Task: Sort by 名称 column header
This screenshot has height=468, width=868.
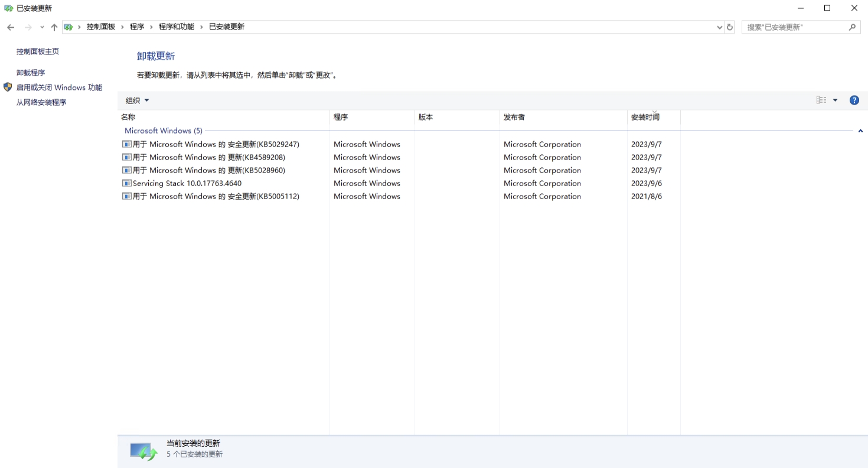Action: coord(224,117)
